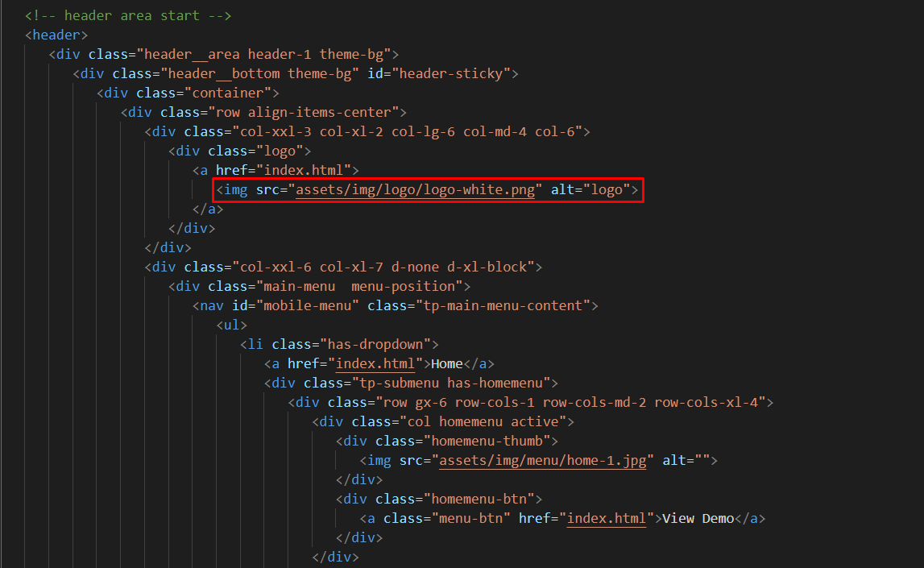Click the View Demo anchor text
This screenshot has height=568, width=924.
(x=698, y=518)
